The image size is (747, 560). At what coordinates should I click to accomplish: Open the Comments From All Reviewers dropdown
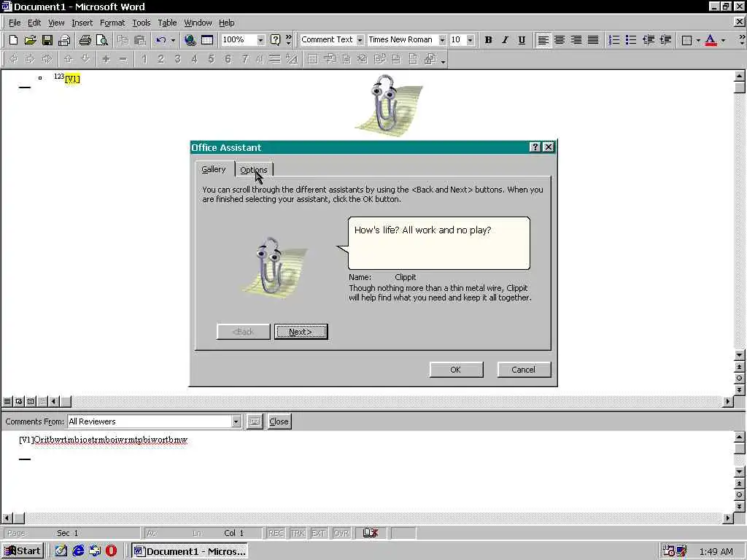click(236, 421)
